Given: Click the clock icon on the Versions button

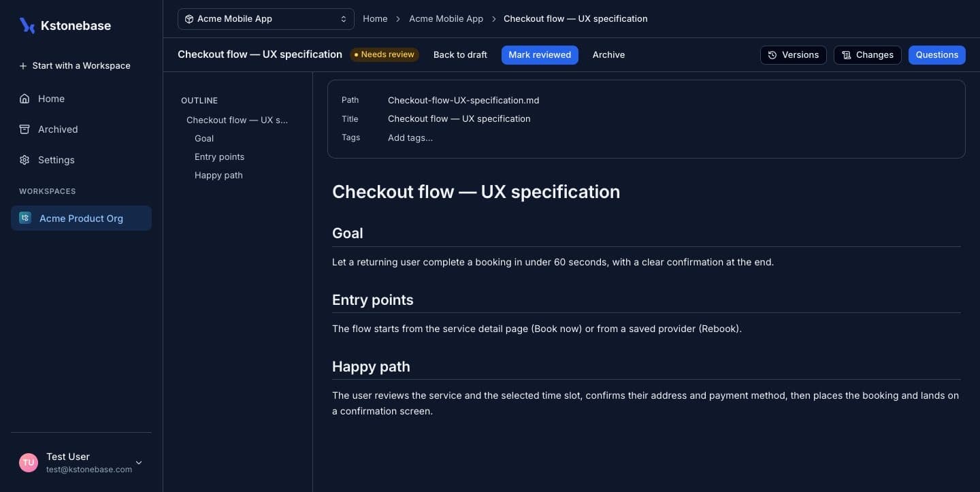Looking at the screenshot, I should point(772,55).
